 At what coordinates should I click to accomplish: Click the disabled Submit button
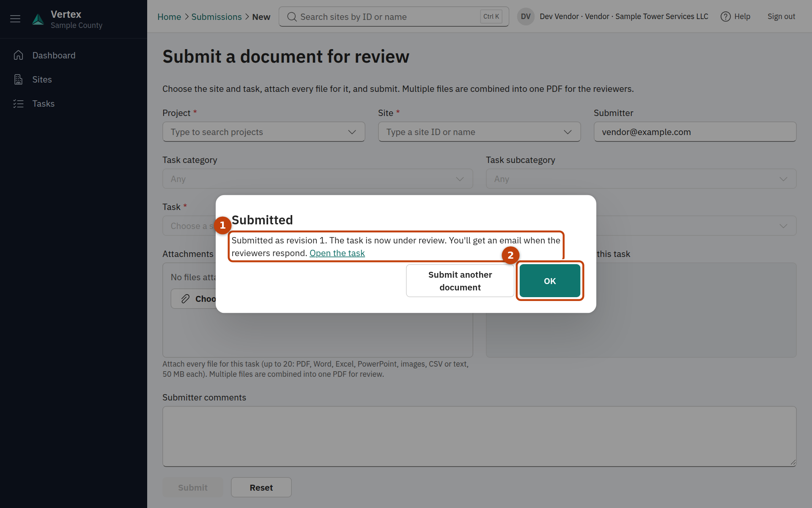point(193,488)
